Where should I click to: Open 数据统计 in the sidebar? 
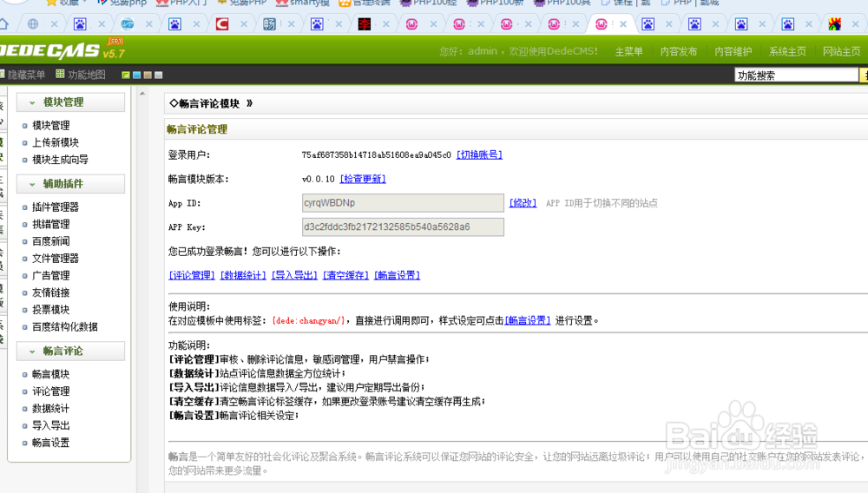(x=51, y=409)
